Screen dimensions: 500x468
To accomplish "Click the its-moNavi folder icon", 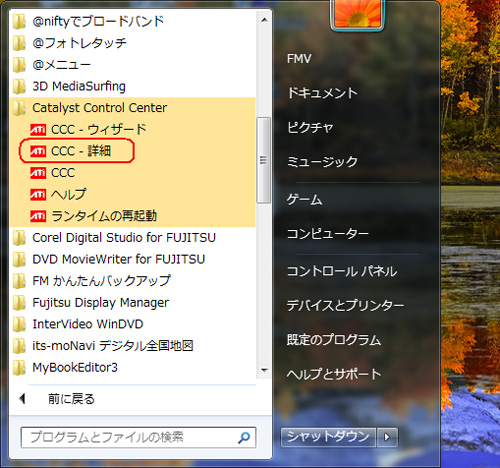I will [19, 346].
